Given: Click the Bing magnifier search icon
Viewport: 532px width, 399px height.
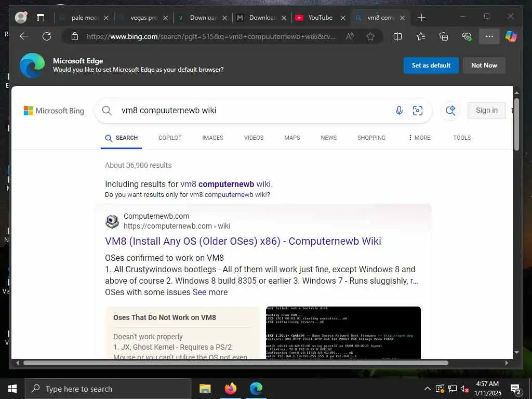Looking at the screenshot, I should [107, 111].
